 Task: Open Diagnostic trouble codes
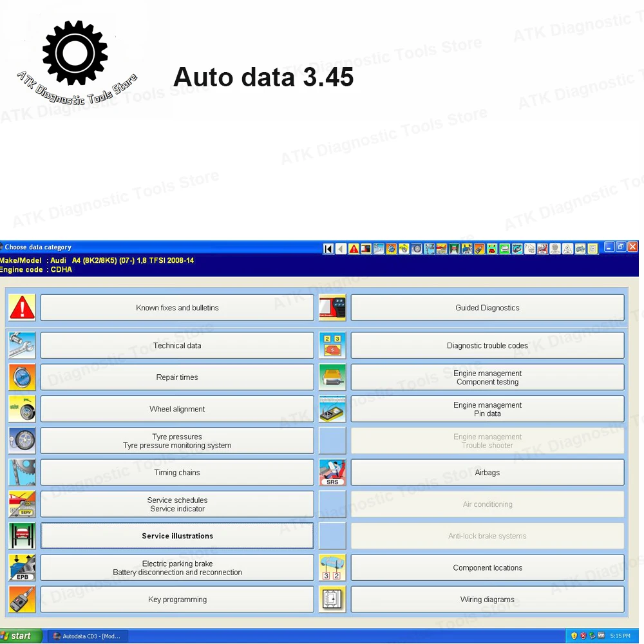(487, 346)
